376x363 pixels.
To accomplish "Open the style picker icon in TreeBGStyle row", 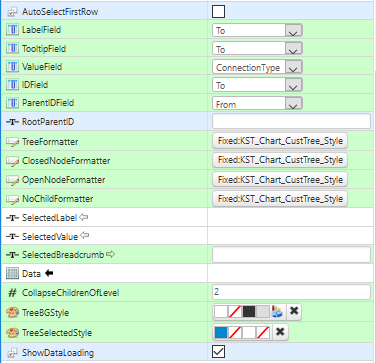I will (x=277, y=312).
